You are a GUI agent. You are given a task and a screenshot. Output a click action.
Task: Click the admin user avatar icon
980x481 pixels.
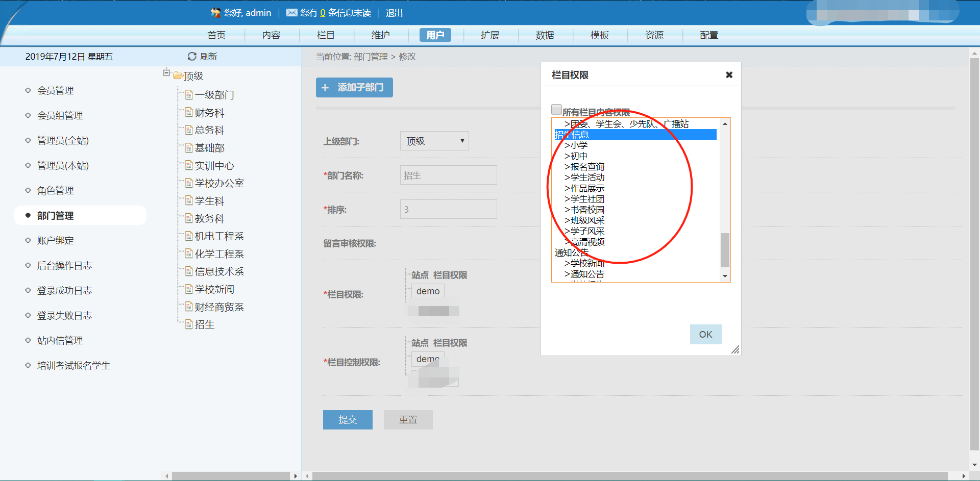(215, 13)
